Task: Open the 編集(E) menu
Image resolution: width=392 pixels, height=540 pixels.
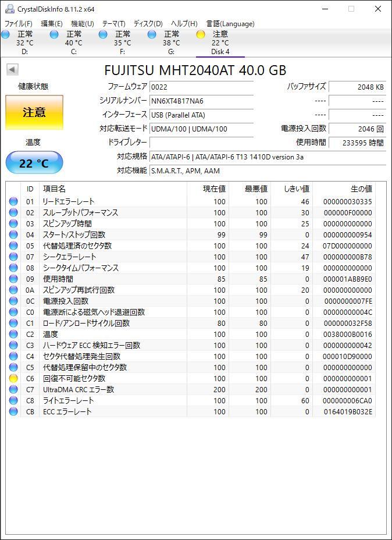Action: 52,24
